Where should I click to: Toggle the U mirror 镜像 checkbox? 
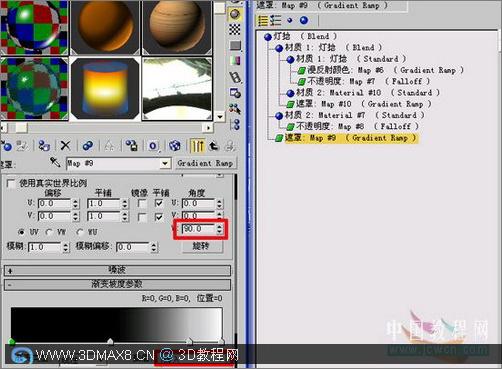142,203
